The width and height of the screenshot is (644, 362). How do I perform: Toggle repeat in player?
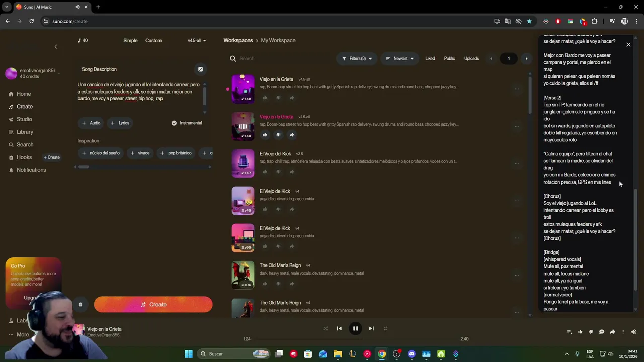[385, 328]
